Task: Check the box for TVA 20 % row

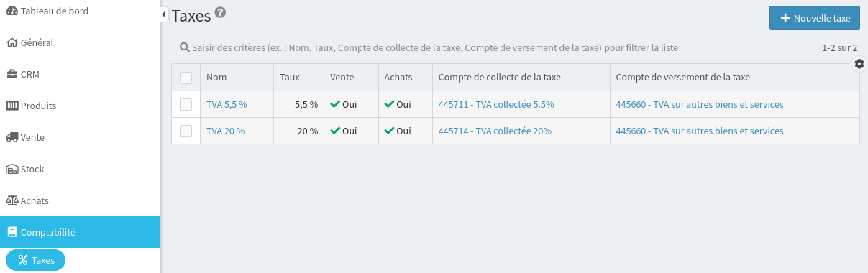Action: [x=186, y=131]
